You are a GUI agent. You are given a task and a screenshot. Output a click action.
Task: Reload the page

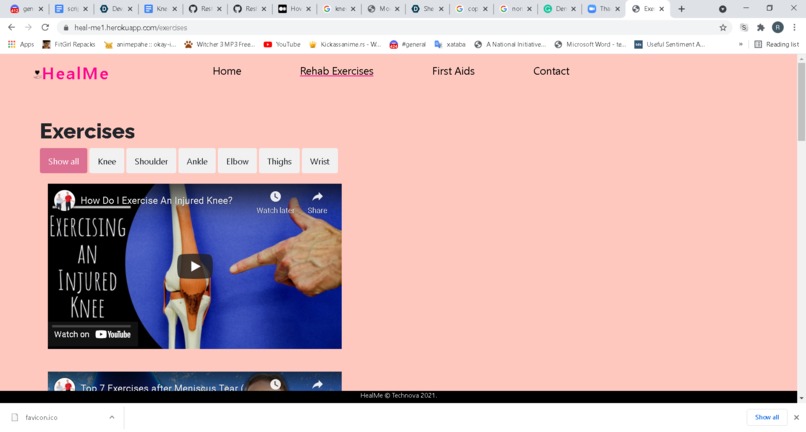tap(45, 27)
